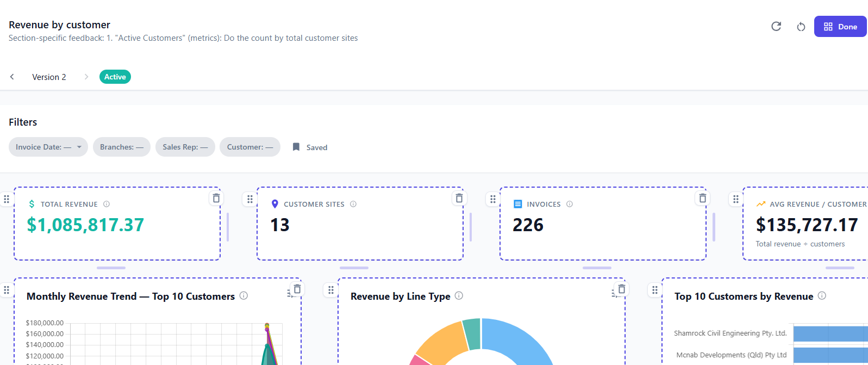Show info for Invoices metric
This screenshot has width=868, height=365.
coord(570,204)
